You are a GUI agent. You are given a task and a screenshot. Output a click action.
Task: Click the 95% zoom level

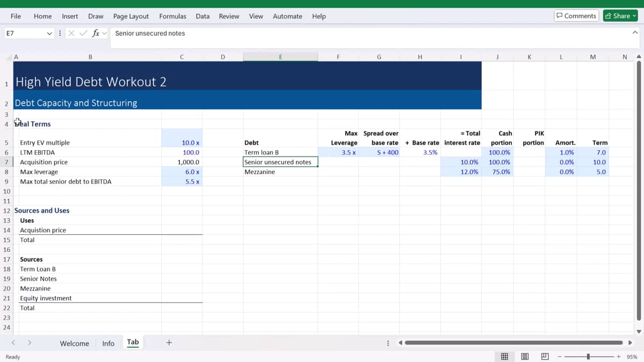point(632,357)
